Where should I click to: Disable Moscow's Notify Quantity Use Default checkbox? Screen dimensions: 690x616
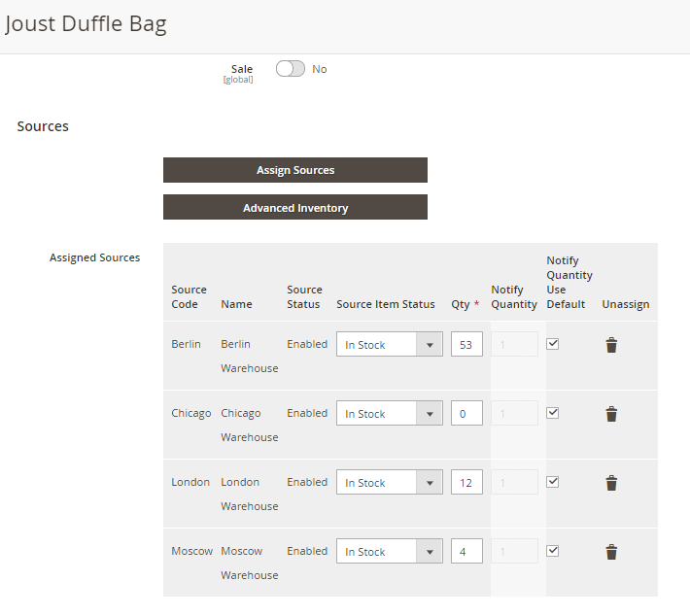click(x=552, y=550)
